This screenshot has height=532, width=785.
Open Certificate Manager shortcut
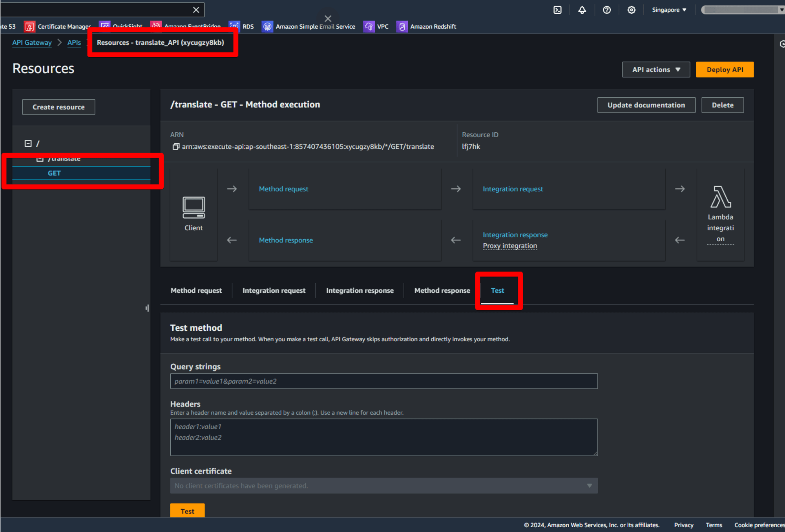(57, 27)
